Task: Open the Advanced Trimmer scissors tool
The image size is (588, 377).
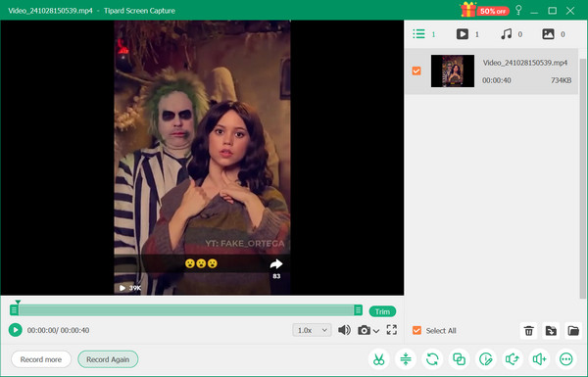Action: (x=378, y=359)
